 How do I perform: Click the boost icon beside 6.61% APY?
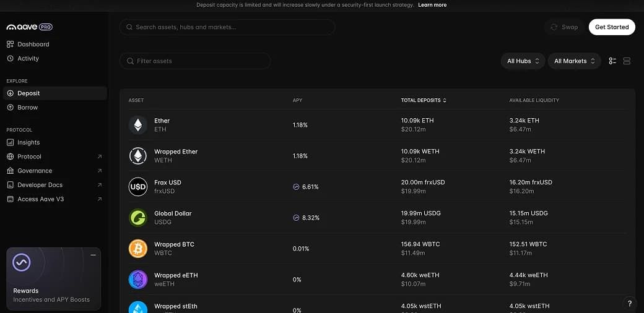[x=296, y=187]
